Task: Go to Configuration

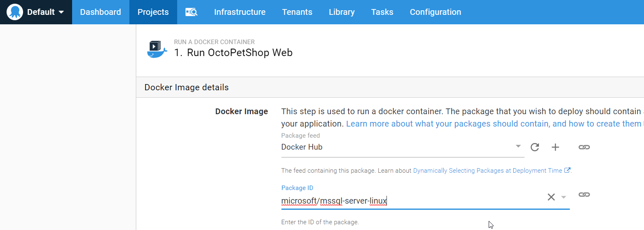Action: tap(435, 12)
